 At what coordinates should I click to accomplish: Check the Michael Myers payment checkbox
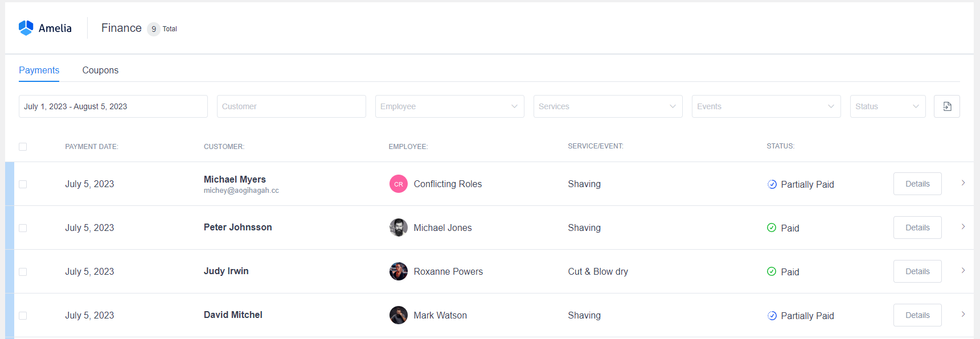[x=23, y=184]
